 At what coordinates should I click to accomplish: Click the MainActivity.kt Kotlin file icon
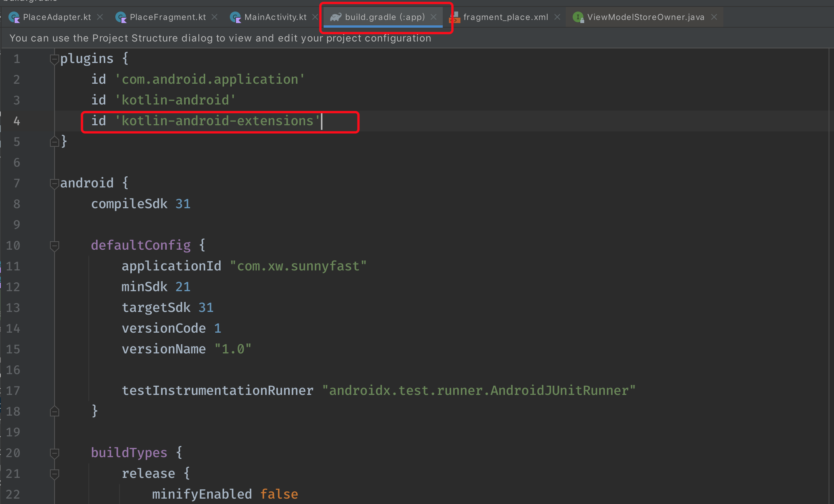click(x=235, y=17)
